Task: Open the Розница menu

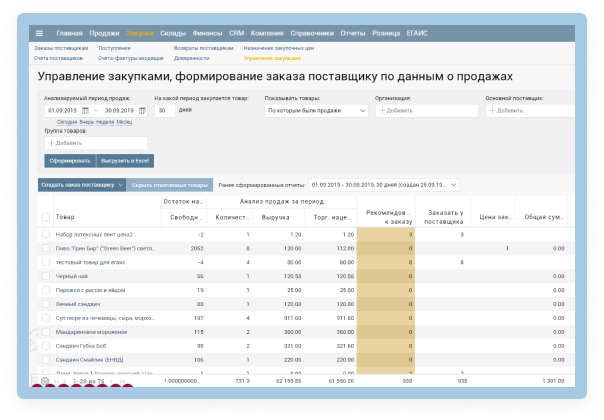Action: coord(386,33)
